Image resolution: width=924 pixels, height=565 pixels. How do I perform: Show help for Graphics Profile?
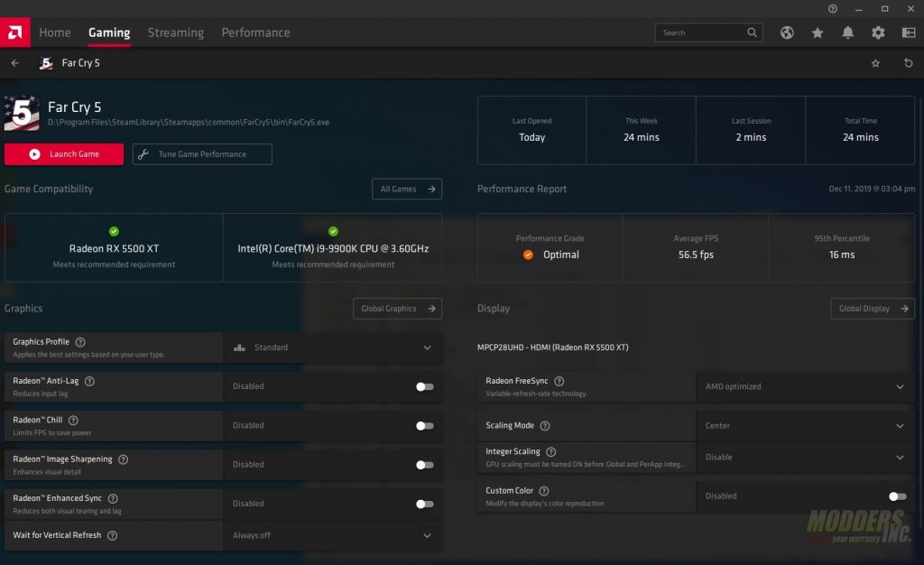click(80, 342)
